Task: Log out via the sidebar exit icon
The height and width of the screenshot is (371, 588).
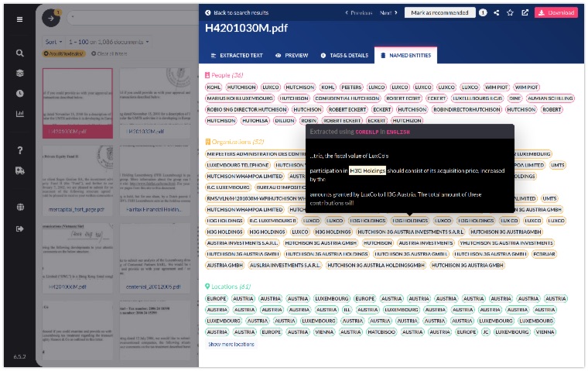Action: coord(20,228)
